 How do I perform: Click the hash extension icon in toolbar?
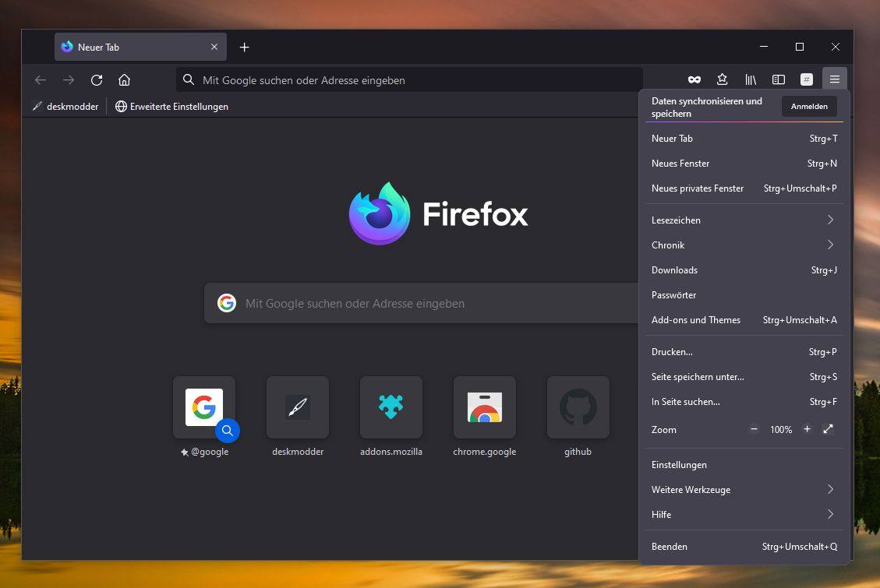point(807,79)
